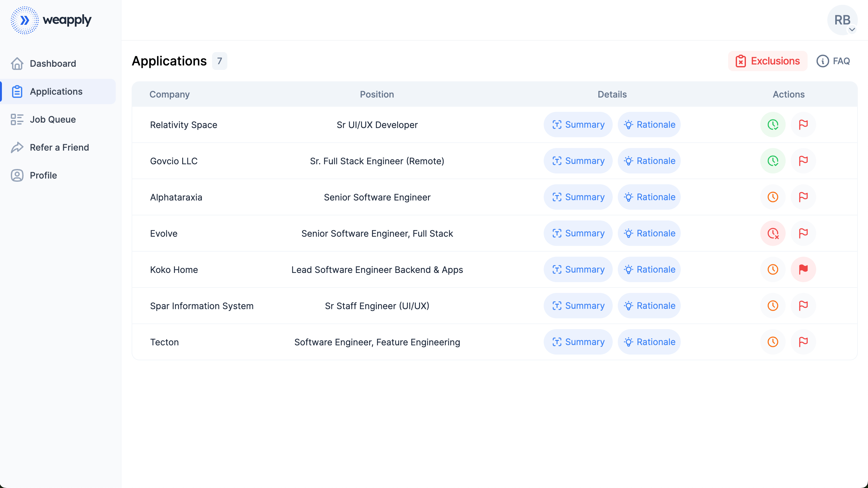Open Dashboard from the sidebar

(53, 63)
